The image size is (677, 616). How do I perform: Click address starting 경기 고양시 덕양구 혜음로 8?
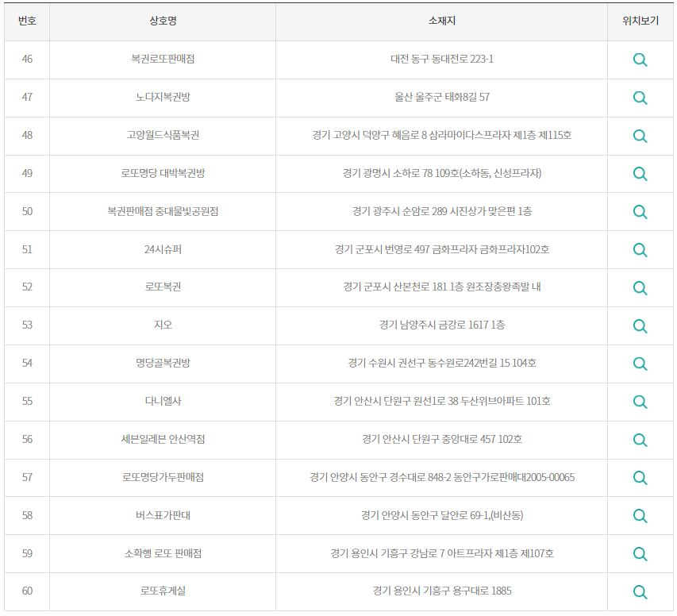tap(442, 135)
